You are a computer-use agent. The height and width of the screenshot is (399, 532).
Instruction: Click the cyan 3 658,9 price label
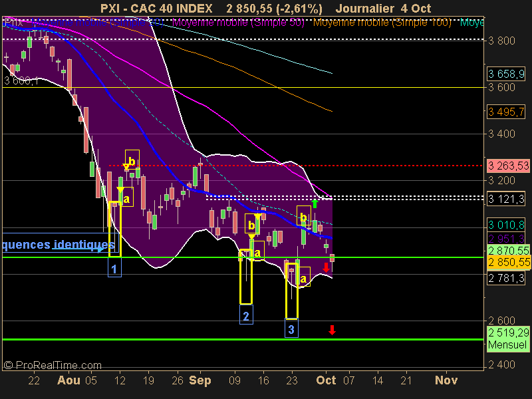pyautogui.click(x=506, y=74)
